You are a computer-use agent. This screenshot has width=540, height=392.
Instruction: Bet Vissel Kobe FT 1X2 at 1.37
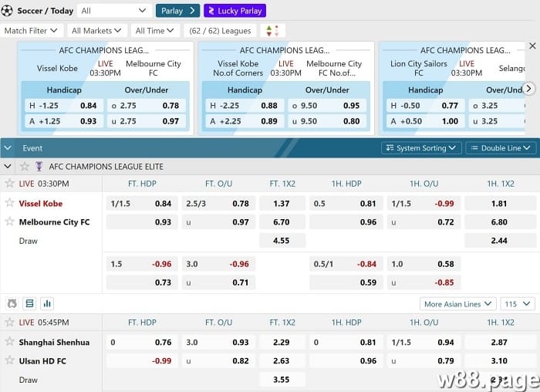pyautogui.click(x=282, y=204)
